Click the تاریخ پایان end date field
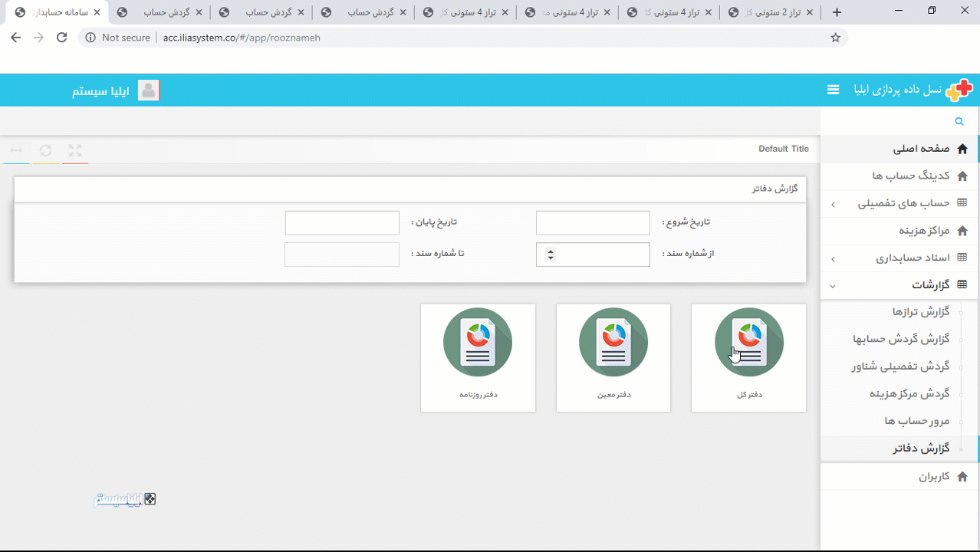 (342, 223)
